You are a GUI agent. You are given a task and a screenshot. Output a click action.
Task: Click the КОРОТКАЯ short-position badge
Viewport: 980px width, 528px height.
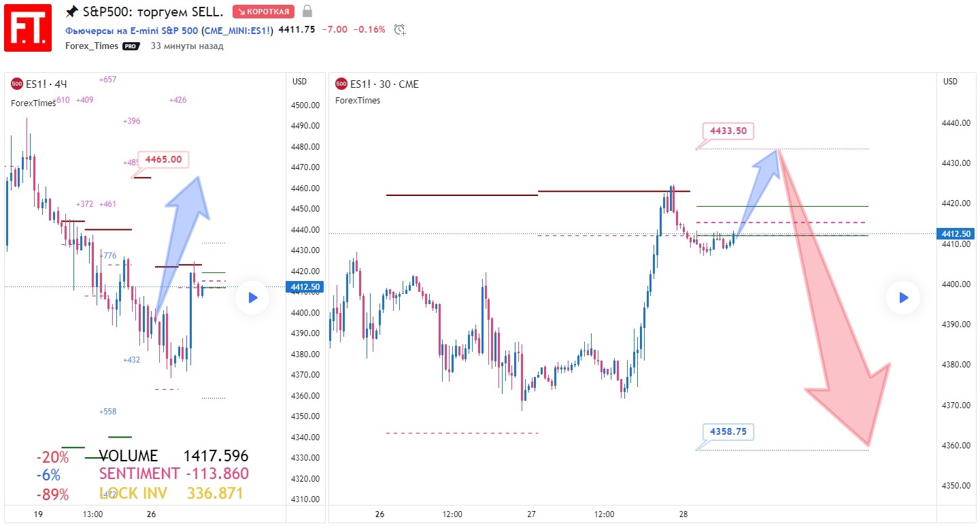[263, 12]
